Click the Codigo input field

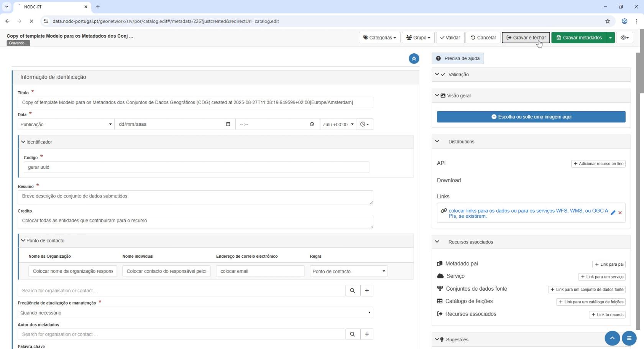[x=196, y=167]
